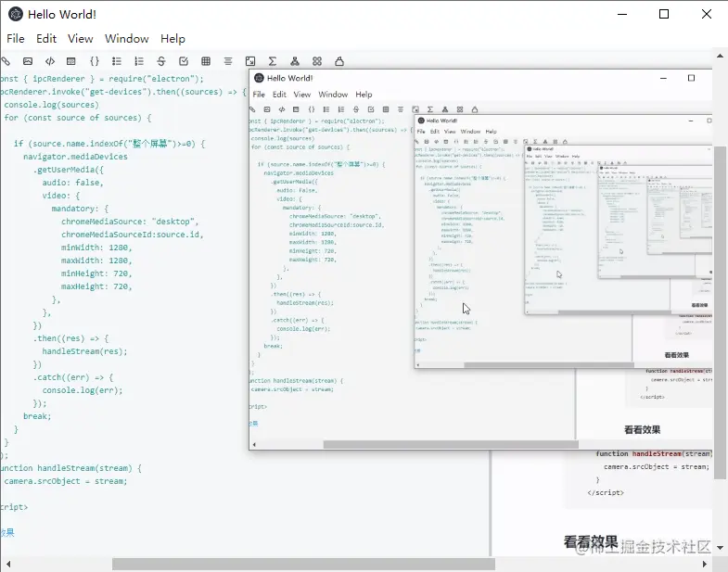Click 'minWidth: 1280,' line in main window
This screenshot has height=572, width=728.
[x=96, y=248]
